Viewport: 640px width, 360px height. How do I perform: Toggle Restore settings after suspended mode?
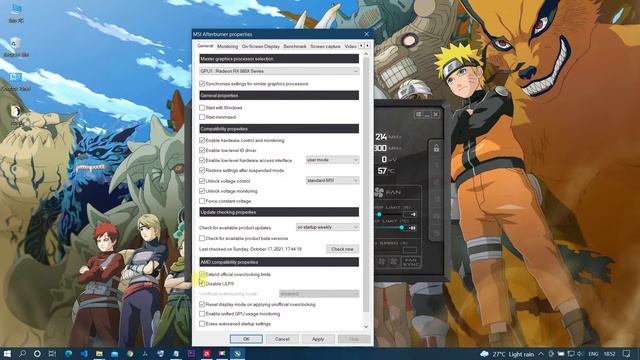202,171
